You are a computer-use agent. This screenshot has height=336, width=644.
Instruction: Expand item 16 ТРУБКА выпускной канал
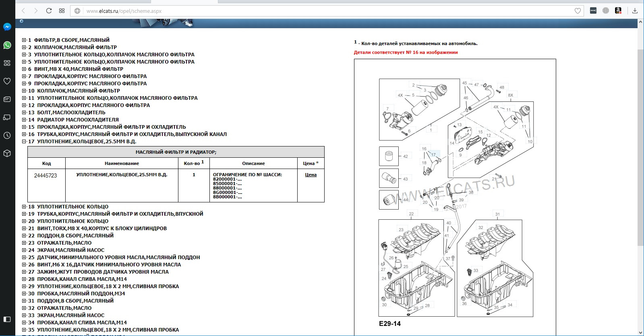(x=24, y=134)
